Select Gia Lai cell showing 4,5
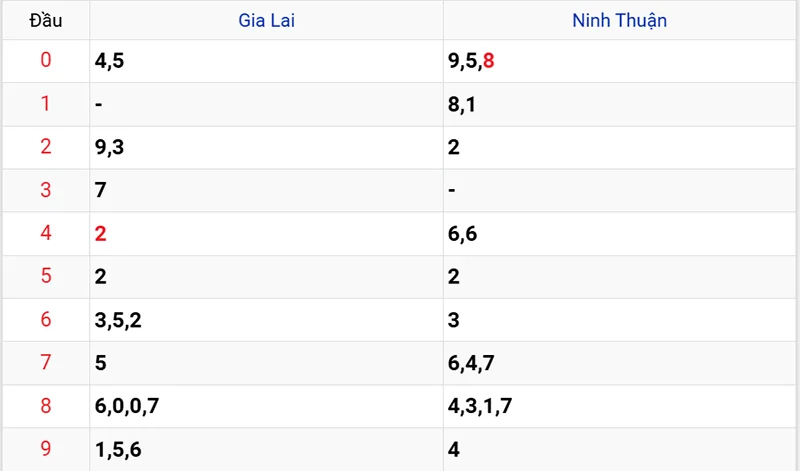This screenshot has height=471, width=800. tap(109, 61)
